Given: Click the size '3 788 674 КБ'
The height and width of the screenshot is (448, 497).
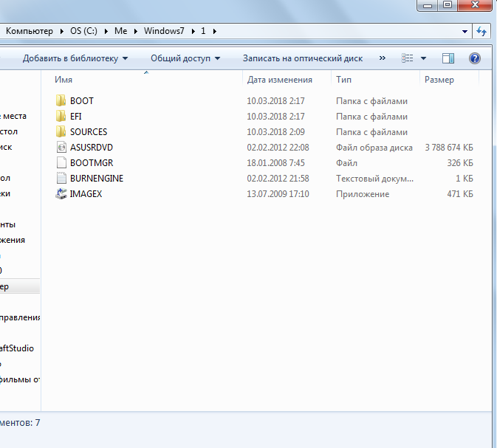Looking at the screenshot, I should coord(449,148).
